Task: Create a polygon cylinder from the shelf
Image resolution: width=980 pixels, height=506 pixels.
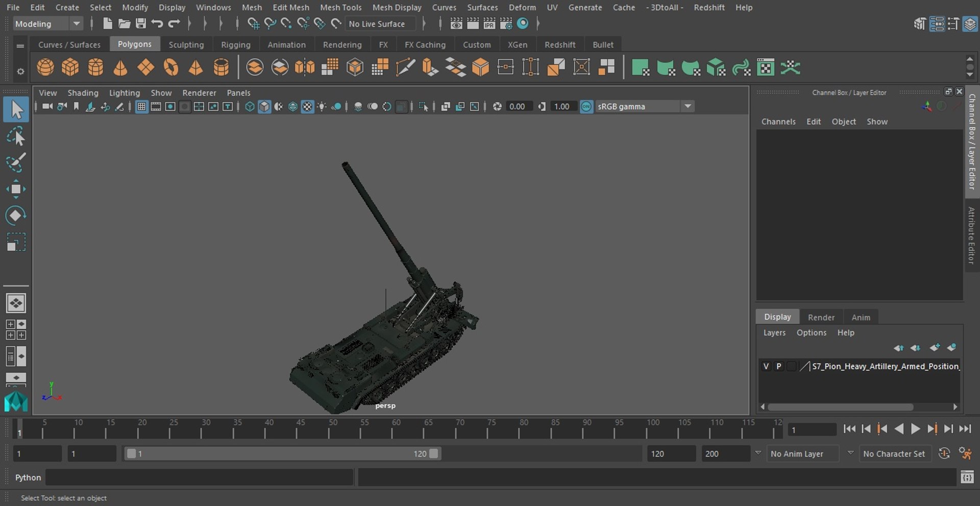Action: tap(95, 67)
